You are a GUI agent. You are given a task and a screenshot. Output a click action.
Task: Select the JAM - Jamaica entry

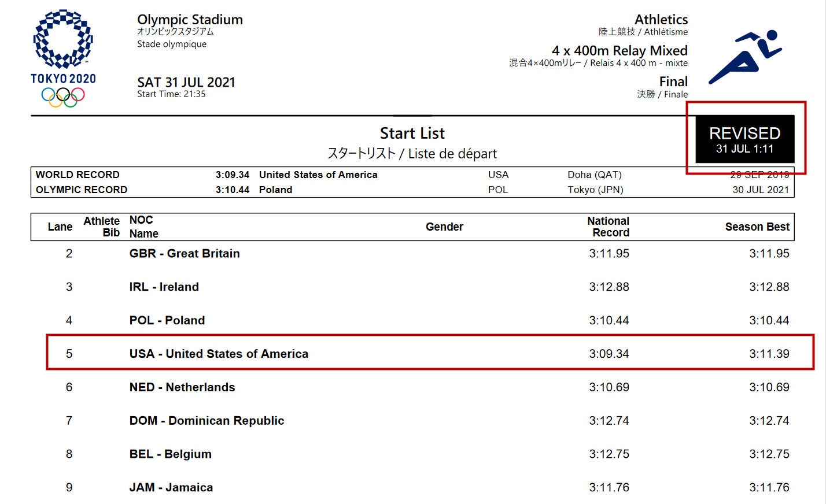click(x=171, y=487)
